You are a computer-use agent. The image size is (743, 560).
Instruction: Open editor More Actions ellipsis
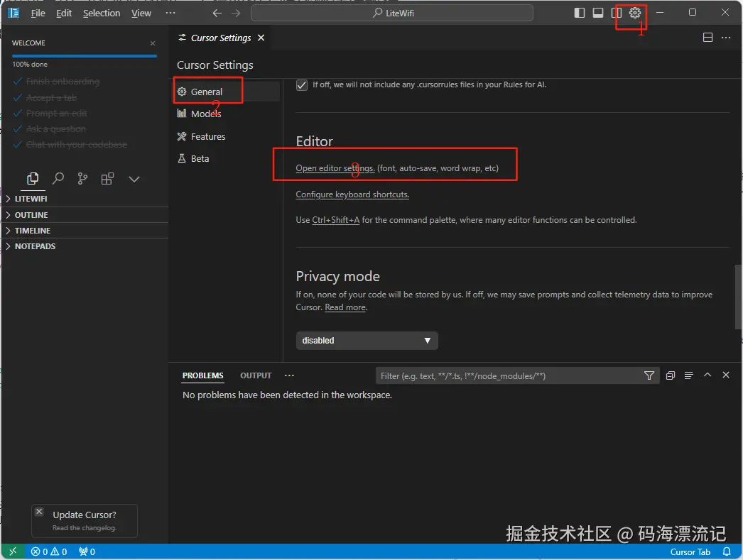[726, 38]
